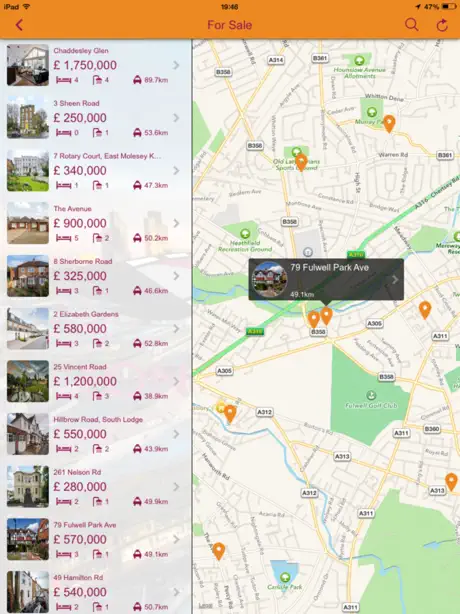Tap car distance icon in The Avenue row

(137, 238)
